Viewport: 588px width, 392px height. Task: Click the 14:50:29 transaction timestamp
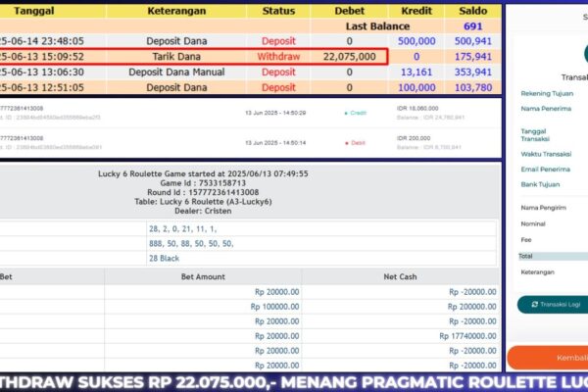275,113
